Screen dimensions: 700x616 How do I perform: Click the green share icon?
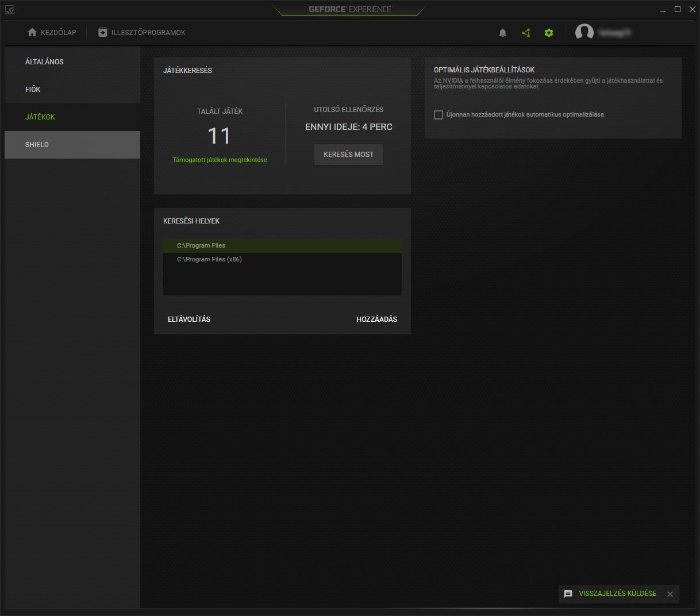pyautogui.click(x=526, y=33)
